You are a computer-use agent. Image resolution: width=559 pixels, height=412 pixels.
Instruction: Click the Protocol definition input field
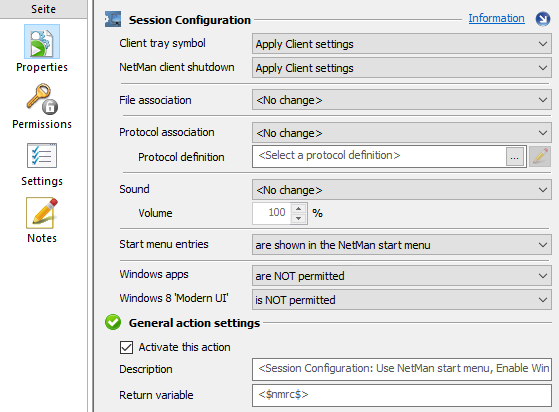[379, 156]
